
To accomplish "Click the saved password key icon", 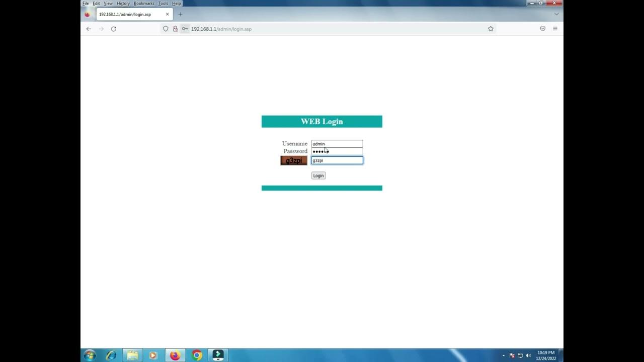I will [185, 29].
